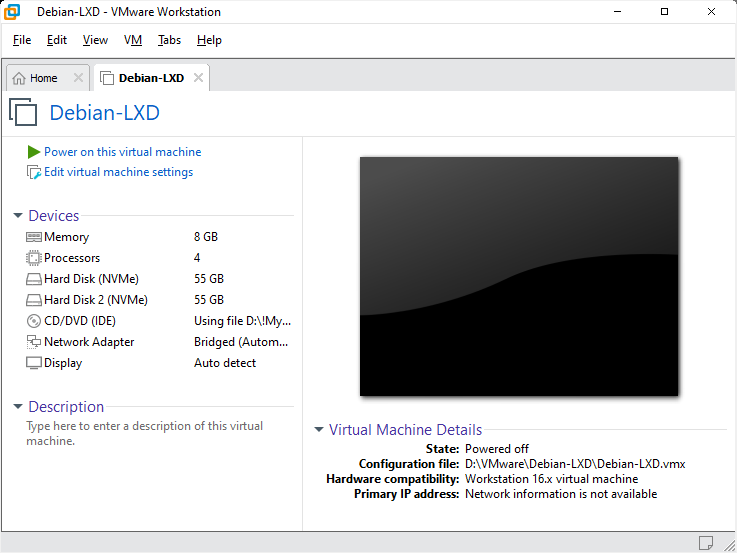
Task: Select the Debian-LXD tab
Action: tap(151, 78)
